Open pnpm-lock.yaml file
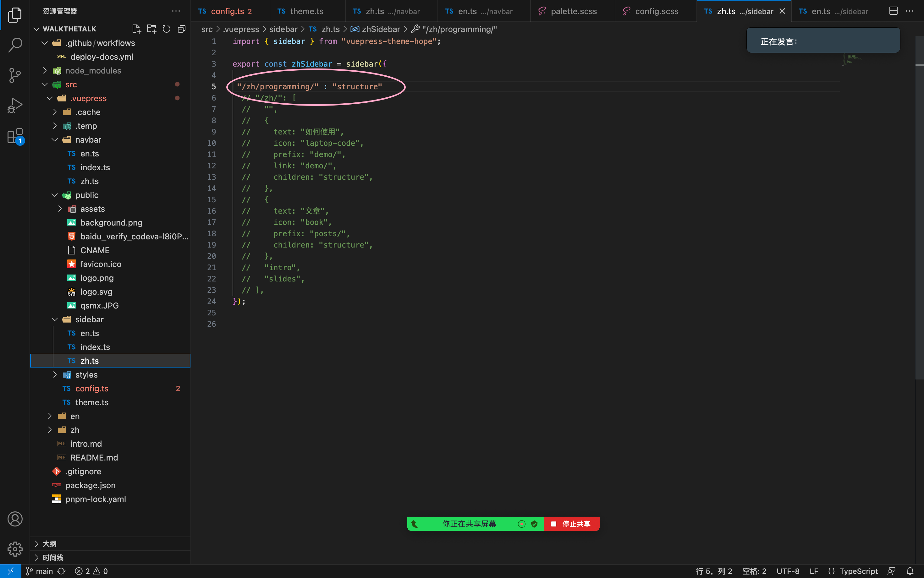 [x=110, y=499]
